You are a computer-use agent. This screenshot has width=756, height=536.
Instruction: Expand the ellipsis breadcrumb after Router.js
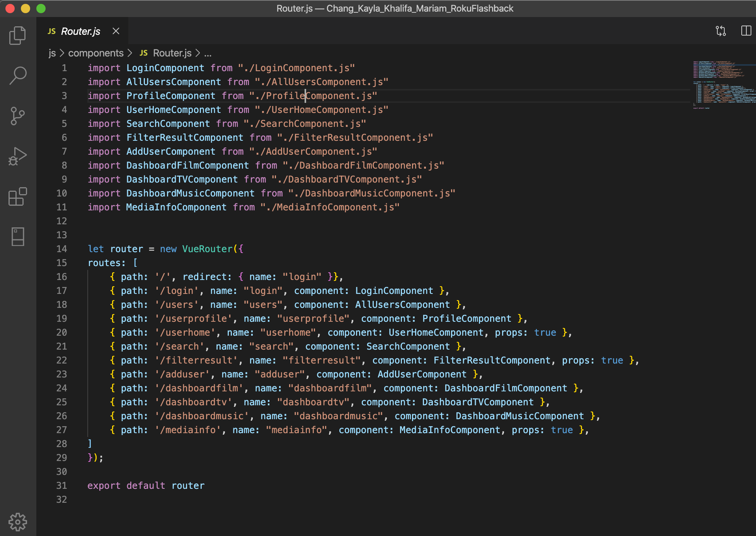click(208, 54)
